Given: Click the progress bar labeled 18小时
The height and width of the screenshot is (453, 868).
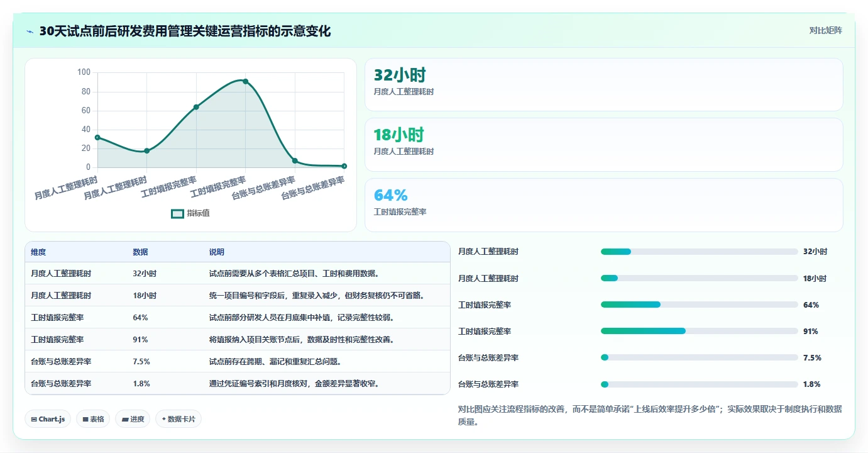Looking at the screenshot, I should pos(699,278).
